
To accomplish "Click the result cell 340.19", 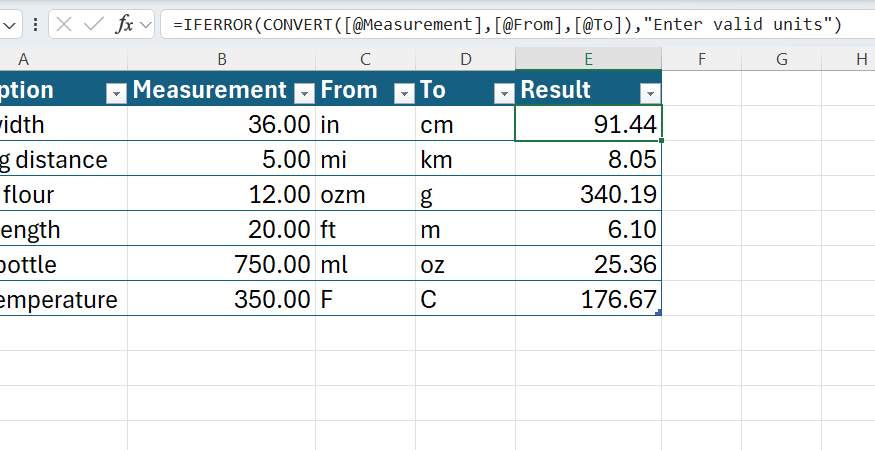I will pyautogui.click(x=588, y=194).
